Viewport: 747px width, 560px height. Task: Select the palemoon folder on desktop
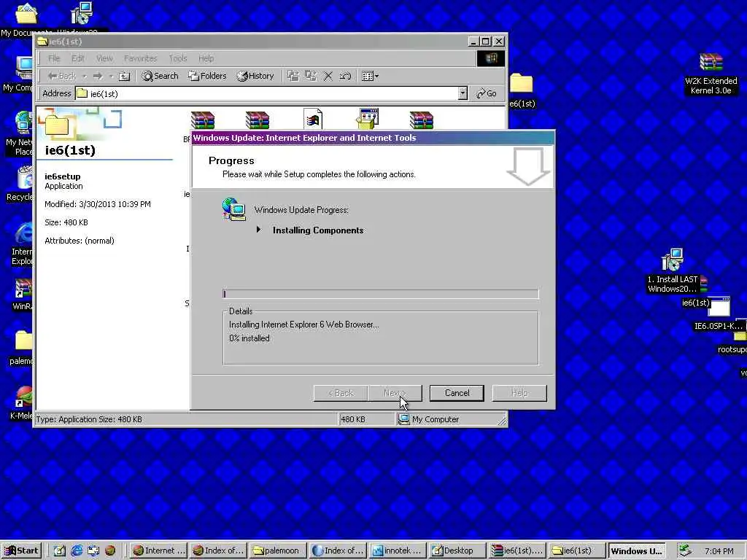coord(22,348)
